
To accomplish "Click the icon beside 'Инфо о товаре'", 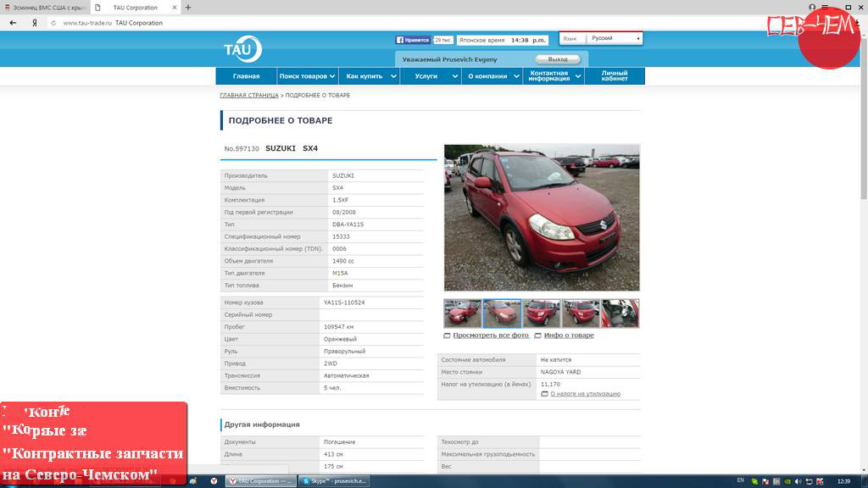I will pos(537,335).
